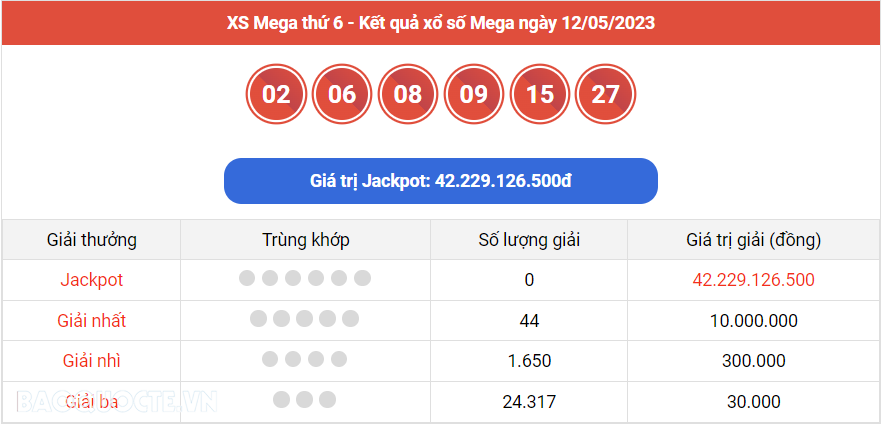The height and width of the screenshot is (425, 883).
Task: Click the lottery ball numbered 27
Action: click(x=606, y=95)
